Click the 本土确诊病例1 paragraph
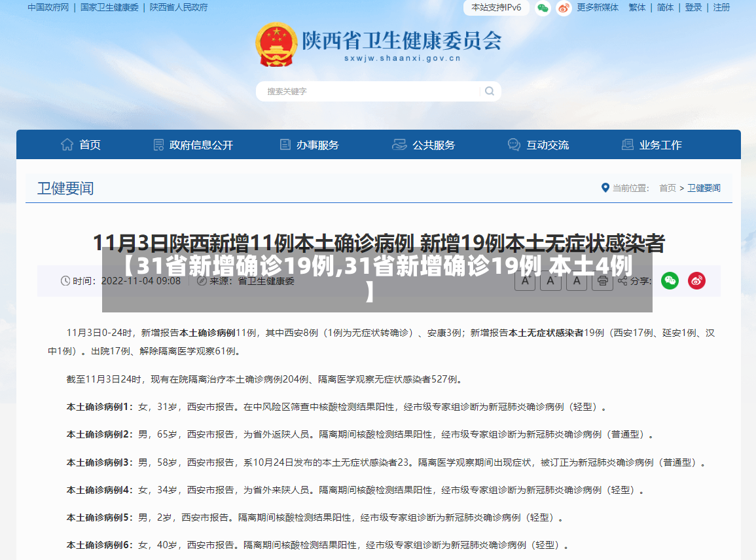Image resolution: width=756 pixels, height=560 pixels. (x=338, y=407)
